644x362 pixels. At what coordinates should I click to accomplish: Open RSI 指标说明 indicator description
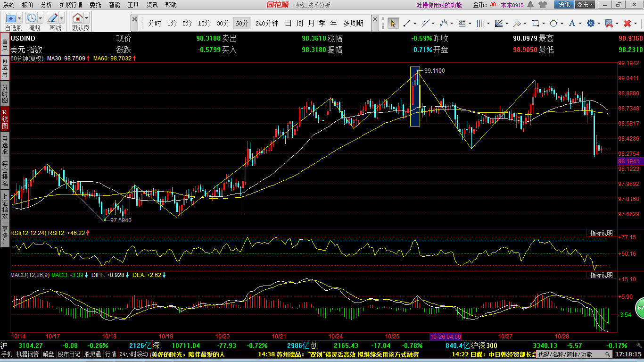[x=601, y=233]
